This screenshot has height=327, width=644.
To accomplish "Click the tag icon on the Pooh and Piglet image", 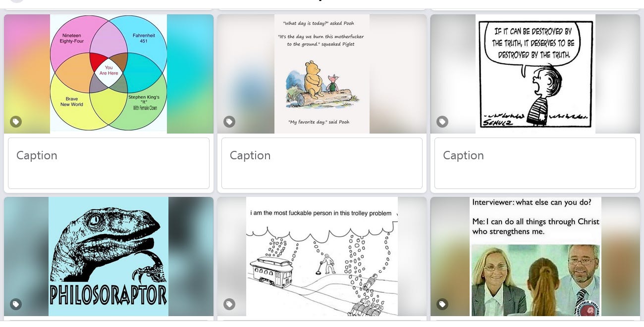I will (229, 122).
